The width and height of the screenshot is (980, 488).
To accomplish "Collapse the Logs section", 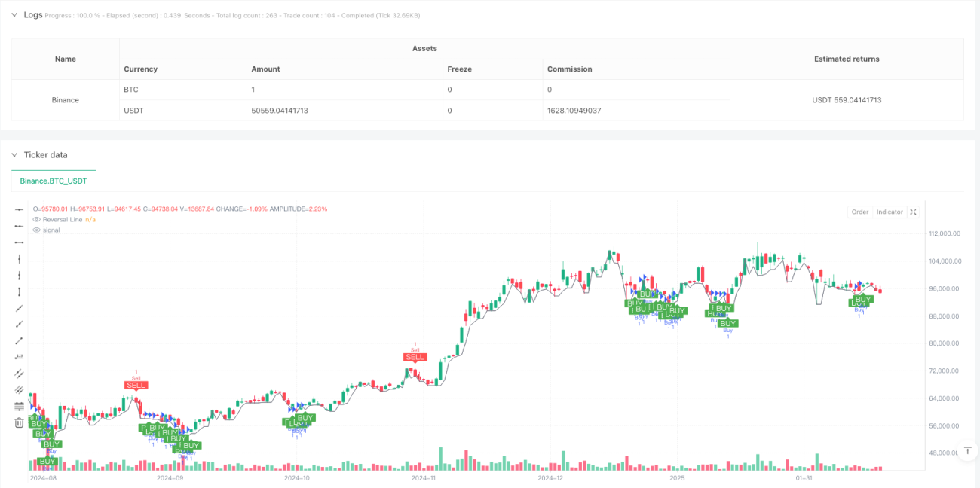I will tap(14, 14).
